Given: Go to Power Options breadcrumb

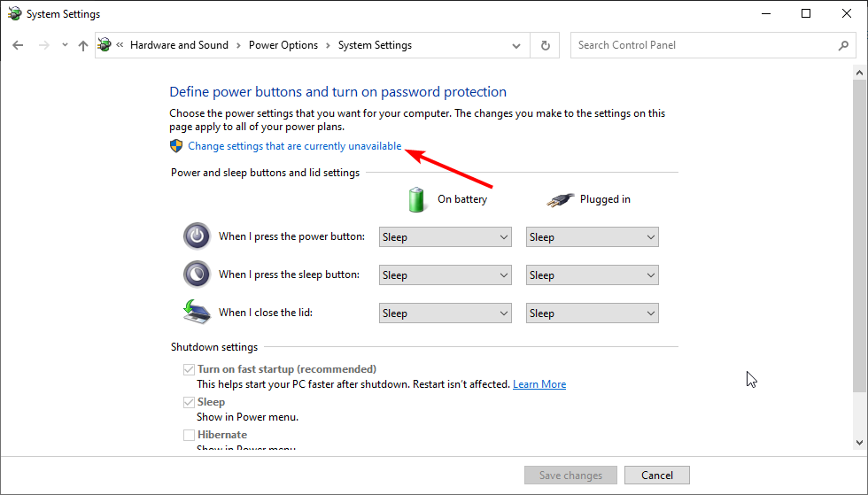Looking at the screenshot, I should [283, 45].
